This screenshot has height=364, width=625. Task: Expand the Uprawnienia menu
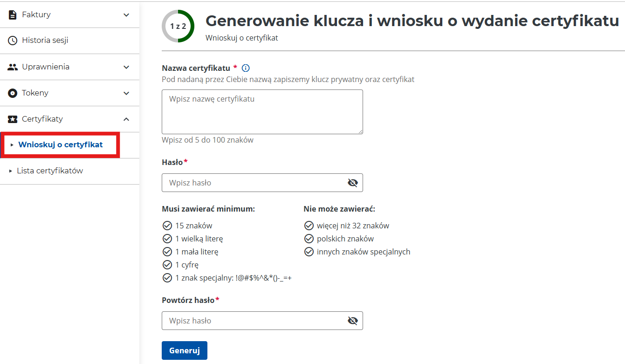pos(126,67)
